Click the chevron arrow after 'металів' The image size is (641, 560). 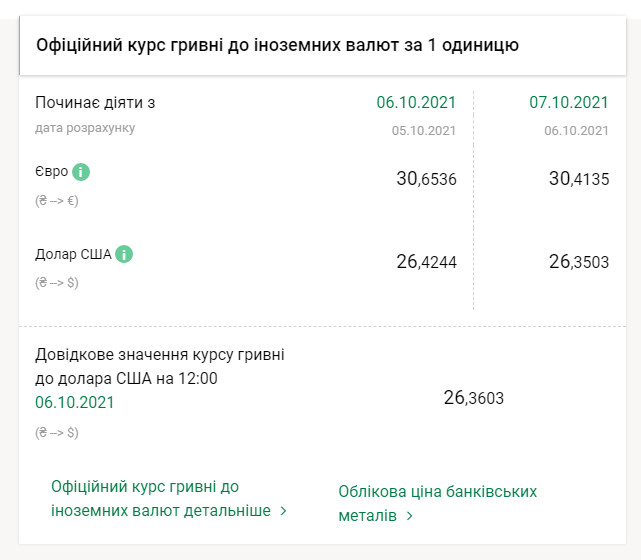[x=410, y=517]
